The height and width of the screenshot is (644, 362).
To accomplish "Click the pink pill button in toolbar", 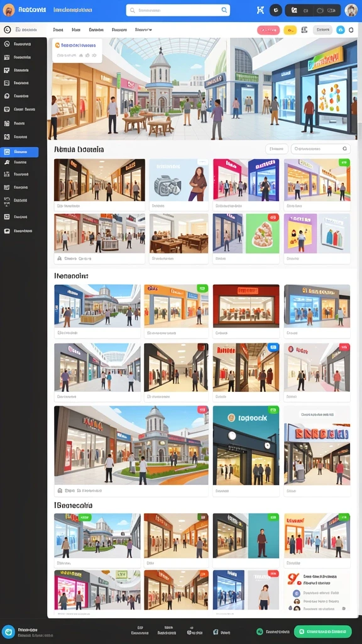I will click(268, 30).
